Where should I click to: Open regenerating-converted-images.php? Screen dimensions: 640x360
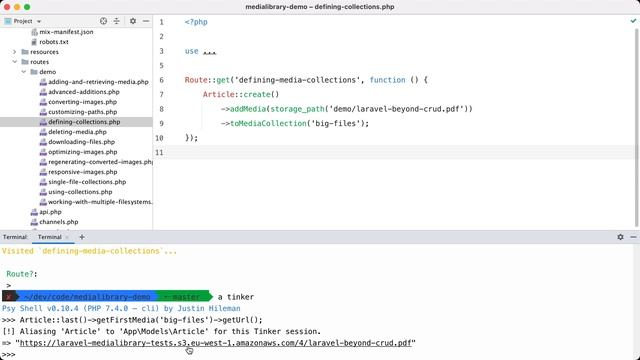[100, 162]
